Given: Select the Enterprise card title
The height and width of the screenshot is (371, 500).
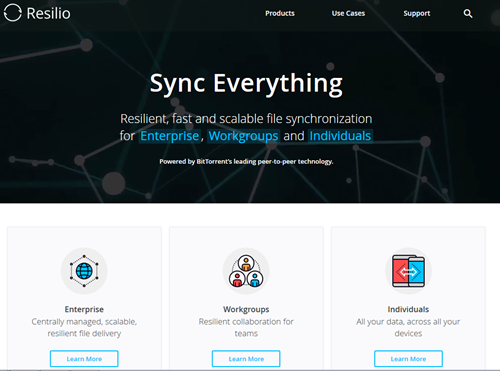Looking at the screenshot, I should pos(84,309).
